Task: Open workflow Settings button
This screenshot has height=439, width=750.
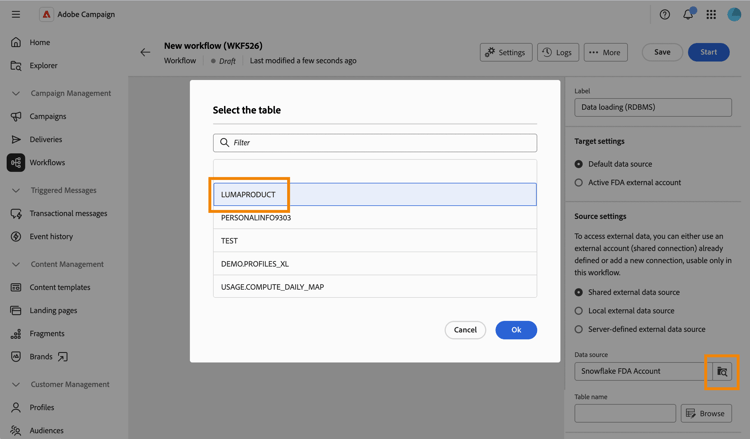Action: [x=506, y=53]
